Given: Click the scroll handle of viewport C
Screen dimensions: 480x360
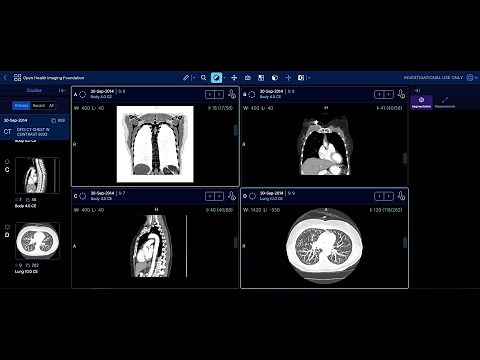Looking at the screenshot, I should (x=236, y=243).
